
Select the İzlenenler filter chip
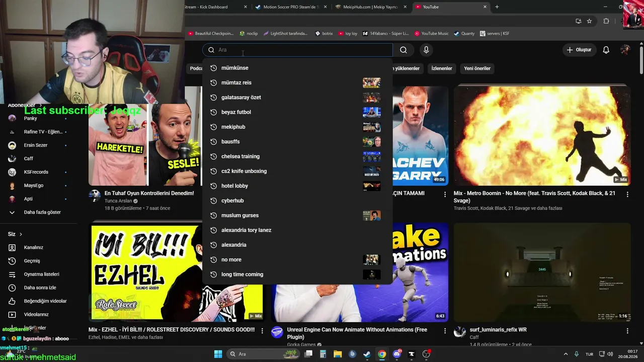tap(442, 68)
